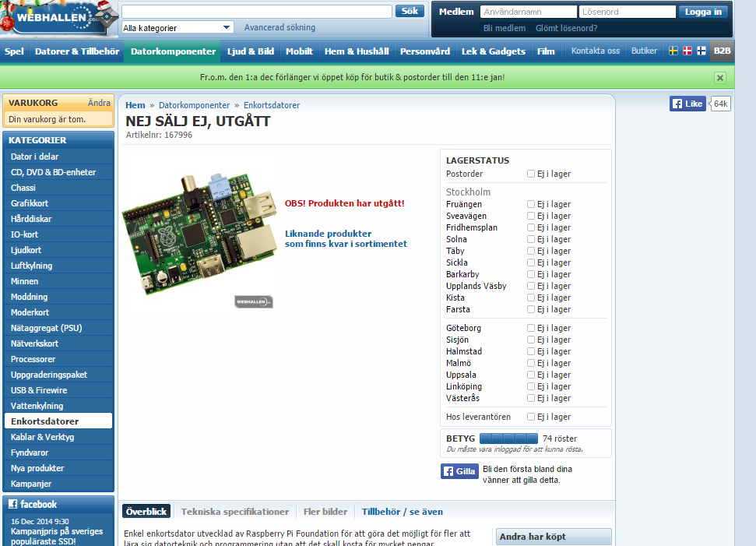This screenshot has width=756, height=546.
Task: Click the main search text field
Action: pos(256,12)
